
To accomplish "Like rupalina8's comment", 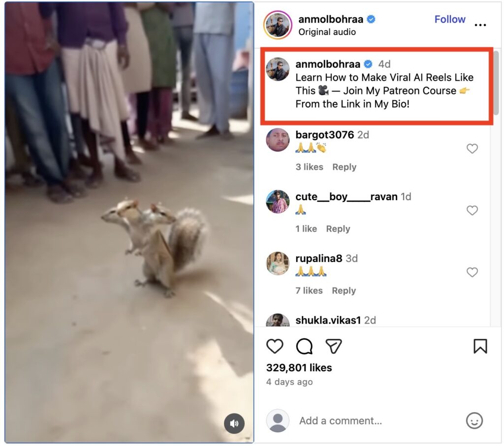I will pos(472,272).
